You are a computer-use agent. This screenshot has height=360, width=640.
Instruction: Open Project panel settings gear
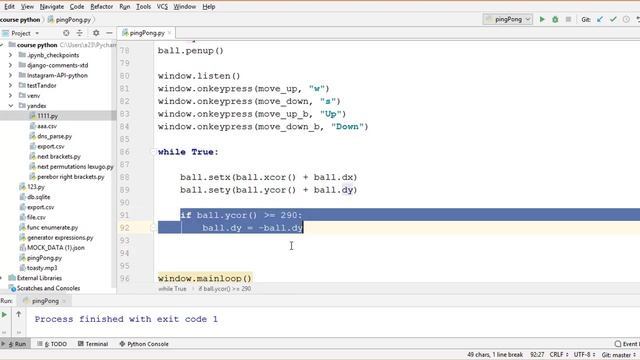click(x=96, y=33)
